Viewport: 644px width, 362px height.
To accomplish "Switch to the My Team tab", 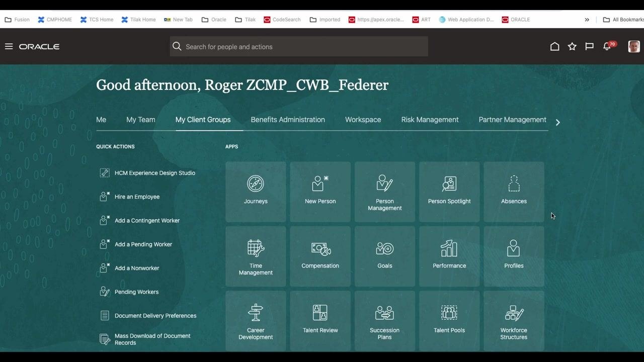I will [141, 120].
